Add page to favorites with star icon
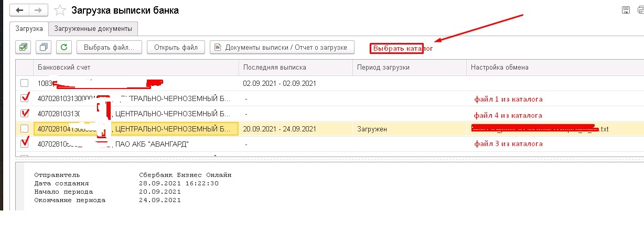 61,10
